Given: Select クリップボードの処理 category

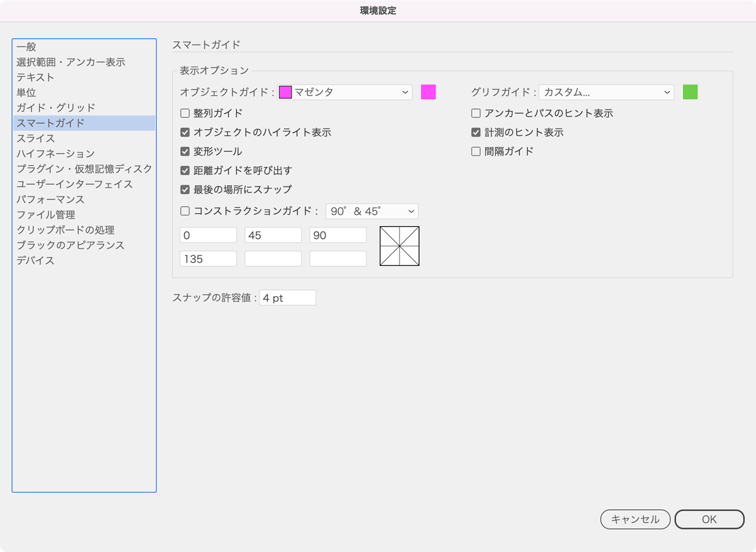Looking at the screenshot, I should 84,230.
